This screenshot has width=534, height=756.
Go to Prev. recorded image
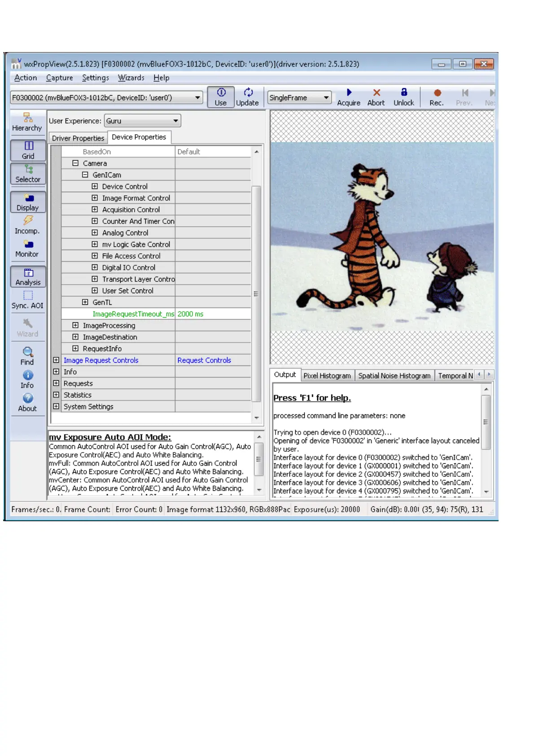pos(464,97)
